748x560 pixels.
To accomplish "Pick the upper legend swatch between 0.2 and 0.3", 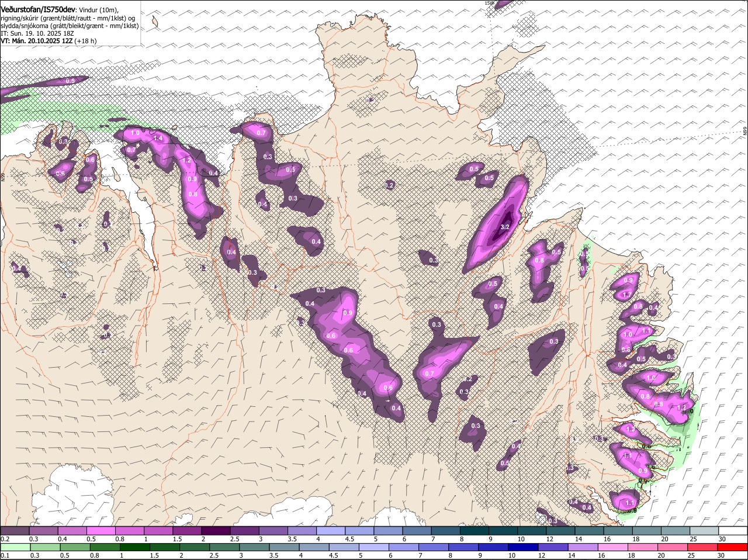I will (14, 531).
